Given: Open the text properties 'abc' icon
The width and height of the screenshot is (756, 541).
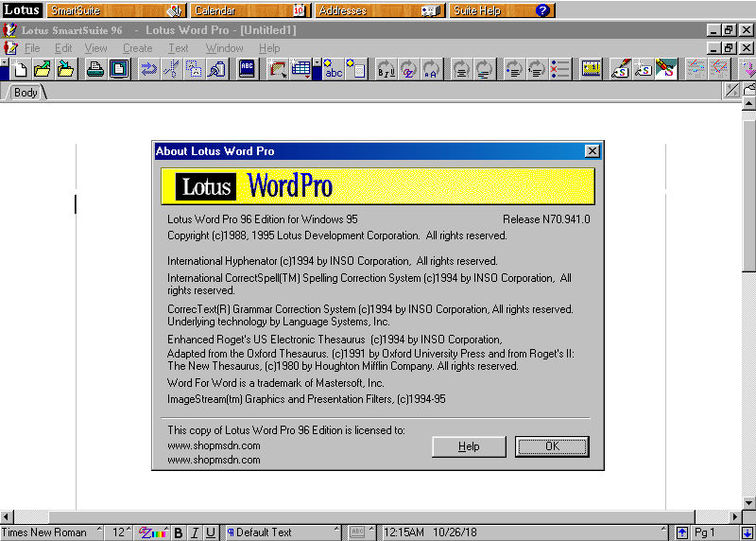Looking at the screenshot, I should tap(333, 69).
